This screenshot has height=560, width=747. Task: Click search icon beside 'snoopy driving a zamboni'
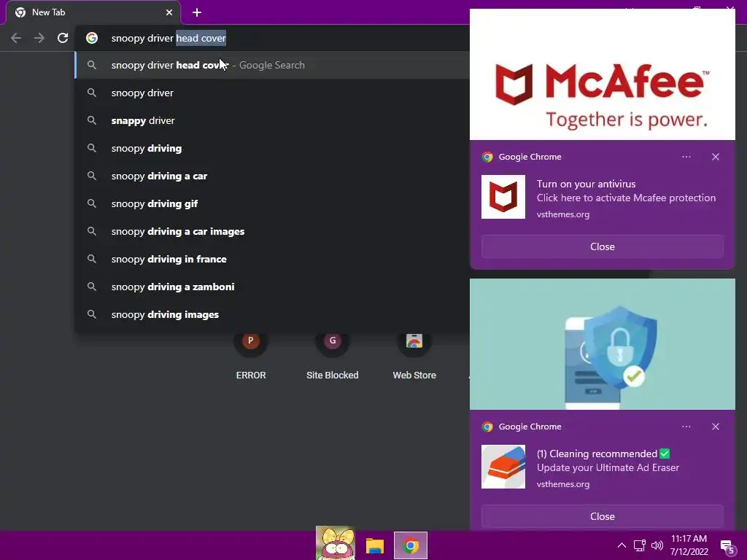tap(92, 287)
